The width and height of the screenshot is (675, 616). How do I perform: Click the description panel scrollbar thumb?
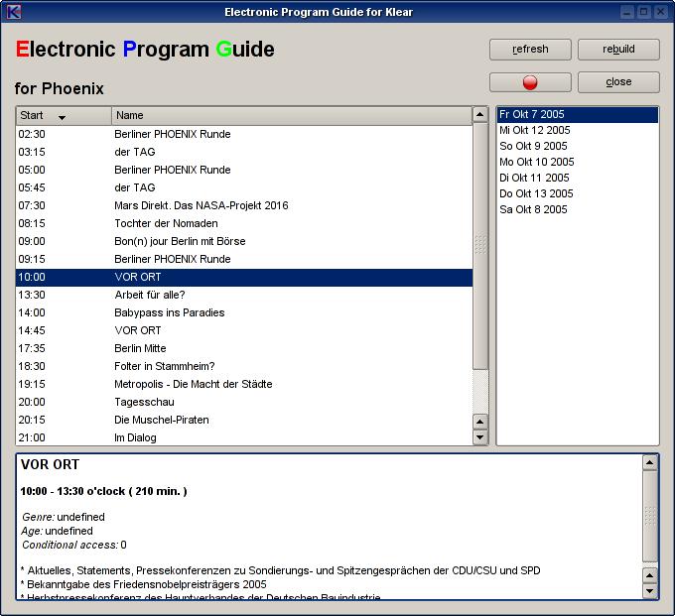(x=649, y=516)
